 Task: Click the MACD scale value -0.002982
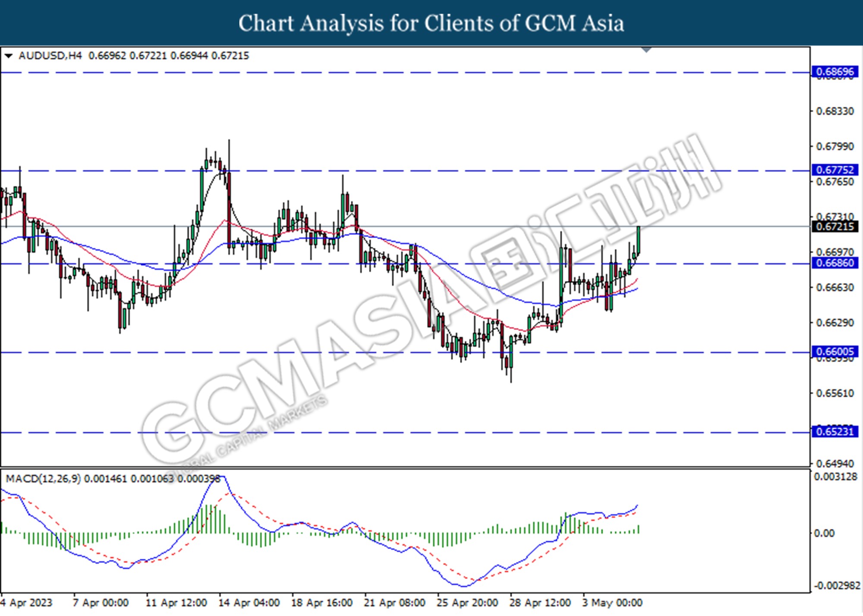tap(837, 585)
